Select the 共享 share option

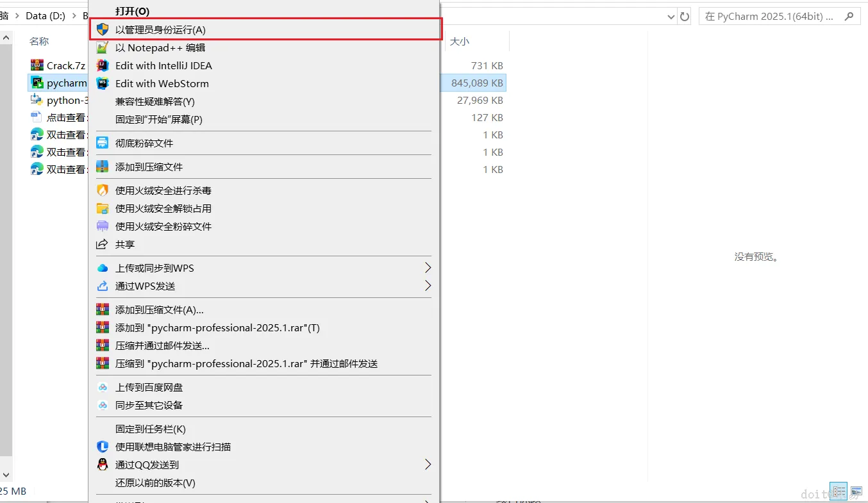[x=264, y=244]
